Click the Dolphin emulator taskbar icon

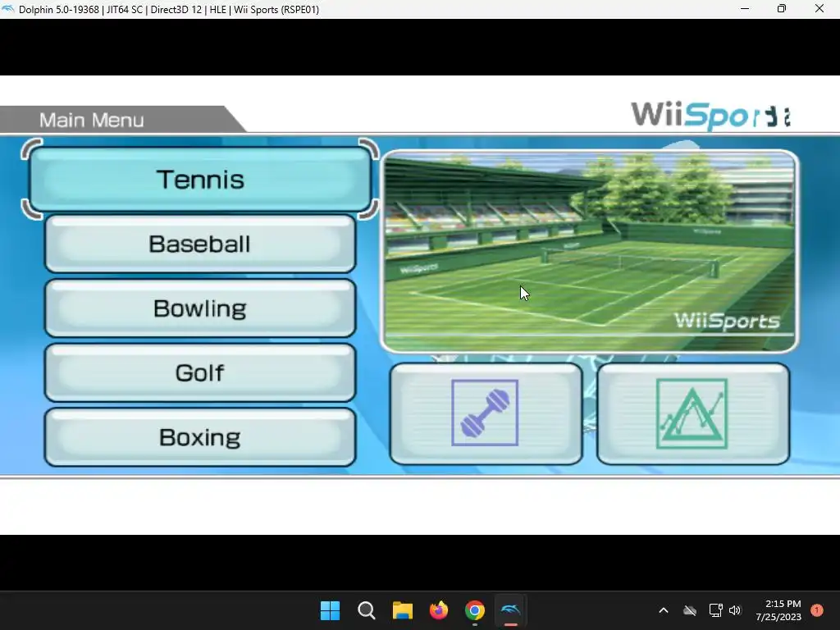510,610
